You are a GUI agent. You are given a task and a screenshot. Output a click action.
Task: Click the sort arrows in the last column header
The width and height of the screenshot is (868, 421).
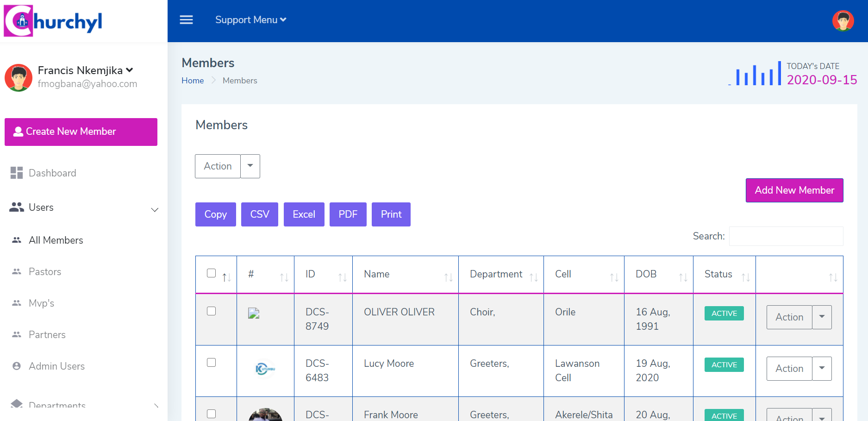(833, 277)
